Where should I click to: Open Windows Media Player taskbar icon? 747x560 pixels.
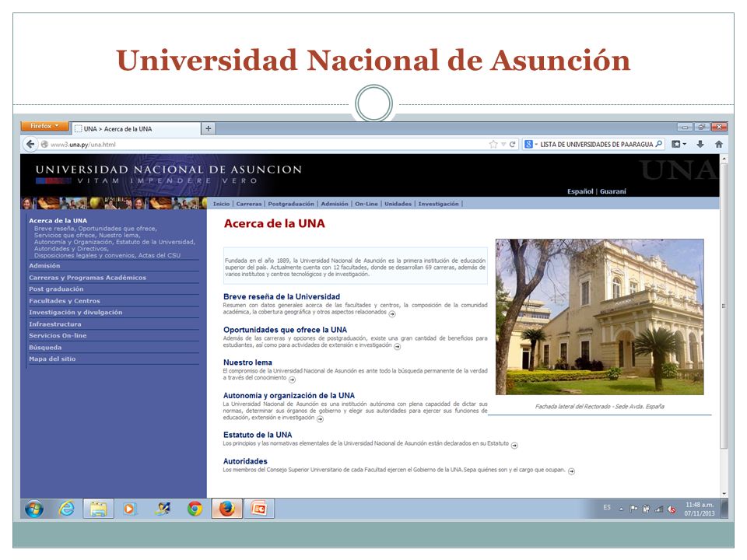(129, 509)
